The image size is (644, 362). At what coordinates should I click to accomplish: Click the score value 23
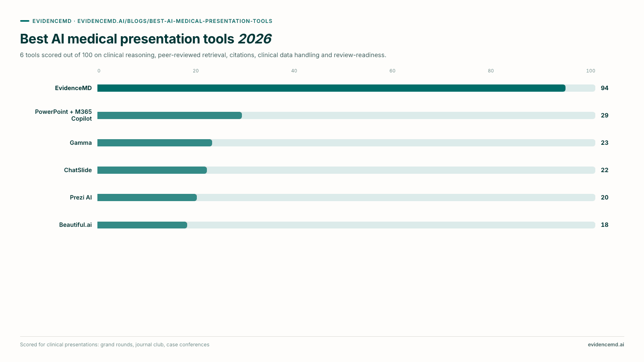(605, 143)
